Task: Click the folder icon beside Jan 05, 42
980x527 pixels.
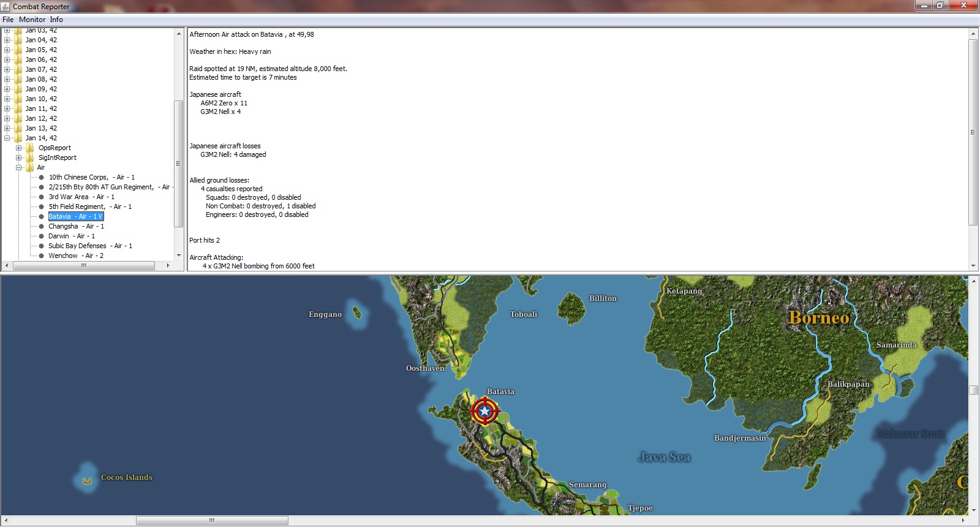Action: [x=18, y=50]
